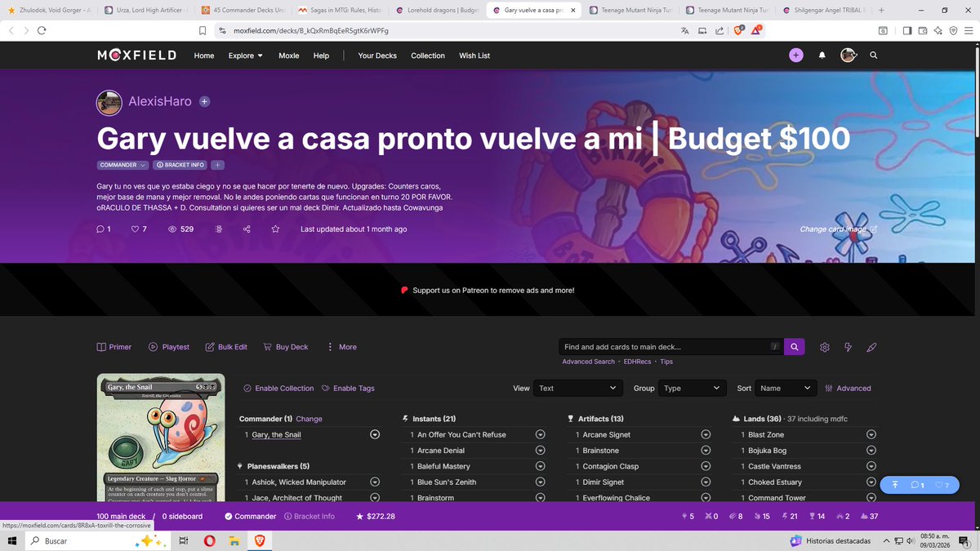Open the Brave icon in Windows taskbar
The image size is (980, 551).
[260, 541]
